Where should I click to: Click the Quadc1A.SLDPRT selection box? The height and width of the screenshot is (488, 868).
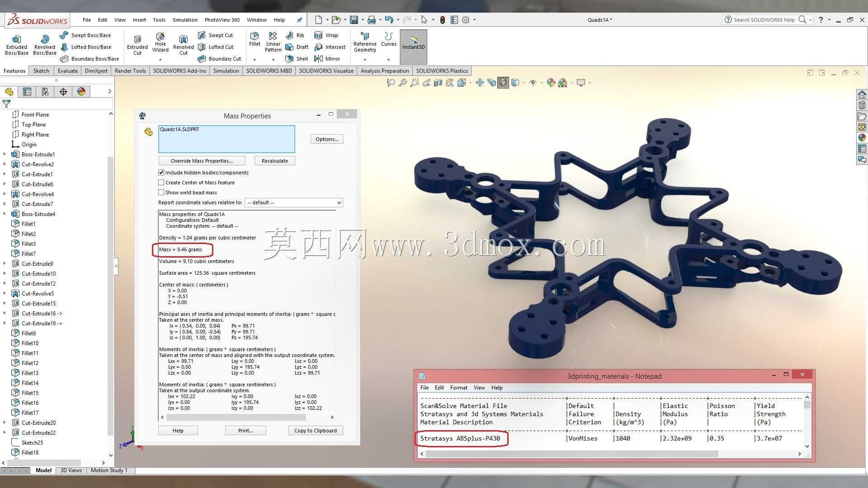(226, 139)
